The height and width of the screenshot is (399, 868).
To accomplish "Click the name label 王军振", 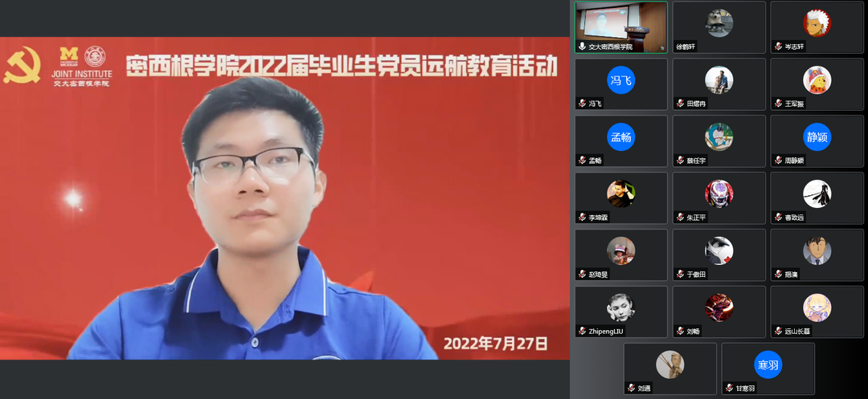I will click(794, 104).
